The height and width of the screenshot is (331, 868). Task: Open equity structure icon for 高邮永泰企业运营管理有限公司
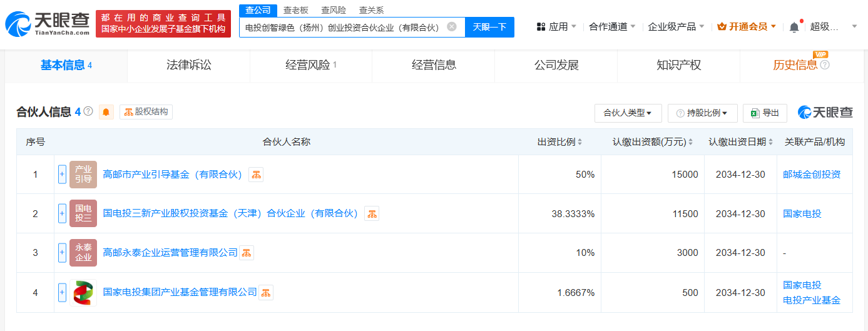click(247, 253)
